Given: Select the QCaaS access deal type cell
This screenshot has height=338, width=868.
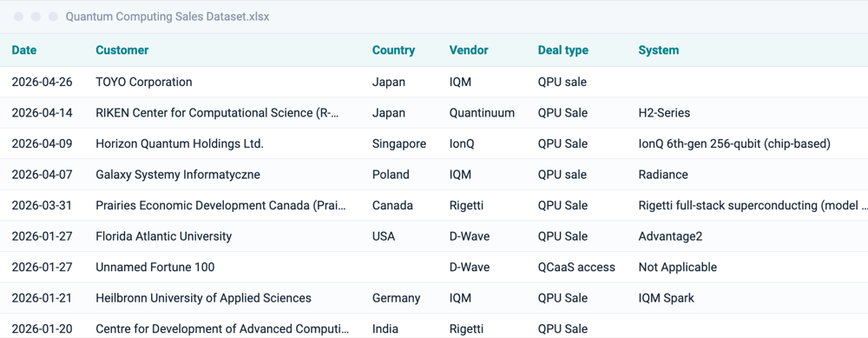Looking at the screenshot, I should 576,268.
